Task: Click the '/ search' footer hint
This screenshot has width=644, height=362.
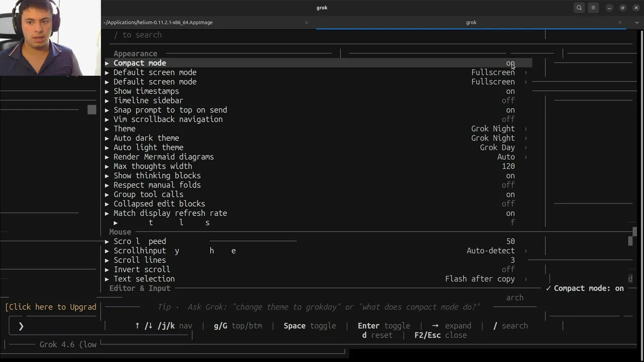Action: [510, 326]
